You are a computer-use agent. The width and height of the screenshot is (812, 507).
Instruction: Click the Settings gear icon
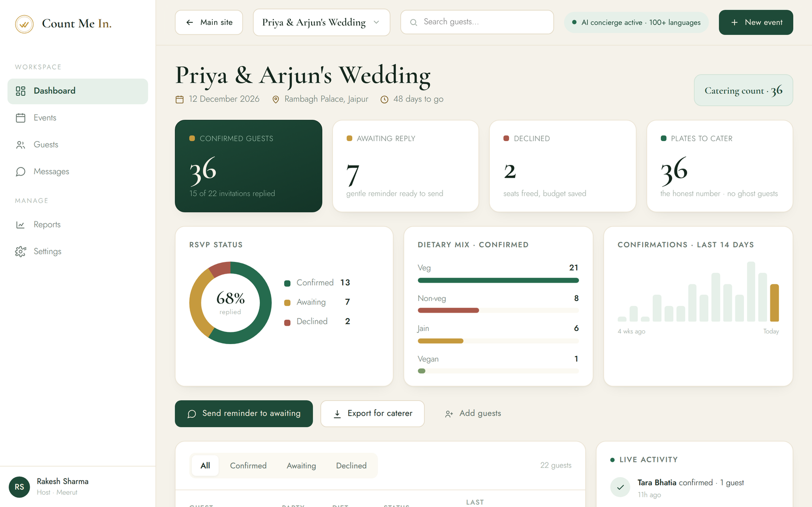(x=21, y=251)
